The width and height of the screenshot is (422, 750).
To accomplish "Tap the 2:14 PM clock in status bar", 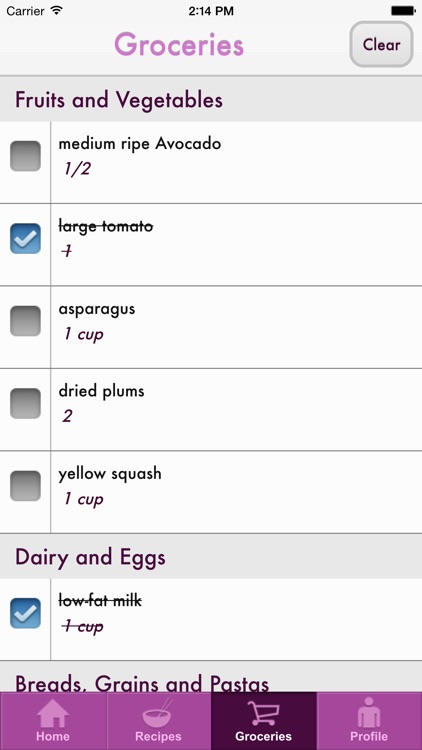I will (211, 11).
